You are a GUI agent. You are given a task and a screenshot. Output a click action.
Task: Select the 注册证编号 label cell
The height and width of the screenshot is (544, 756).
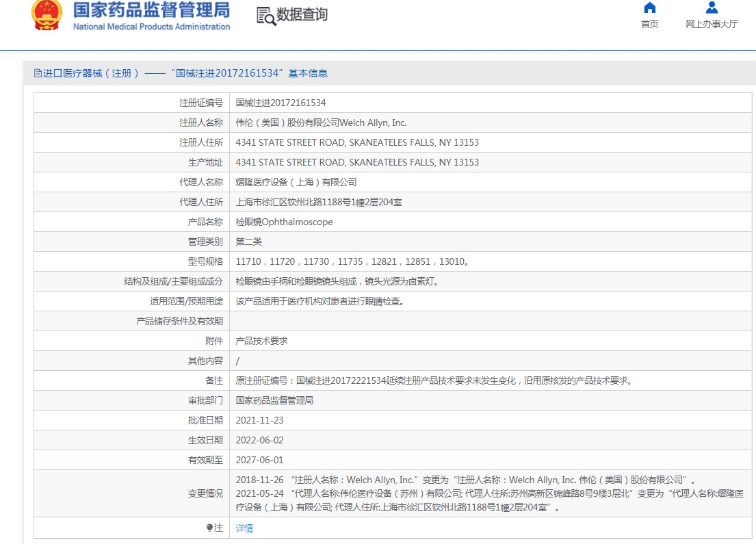tap(131, 103)
